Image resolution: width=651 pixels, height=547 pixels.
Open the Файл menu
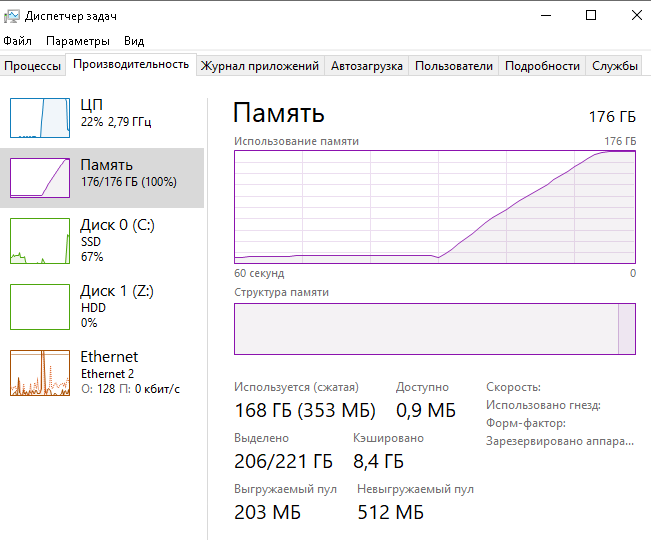[17, 41]
